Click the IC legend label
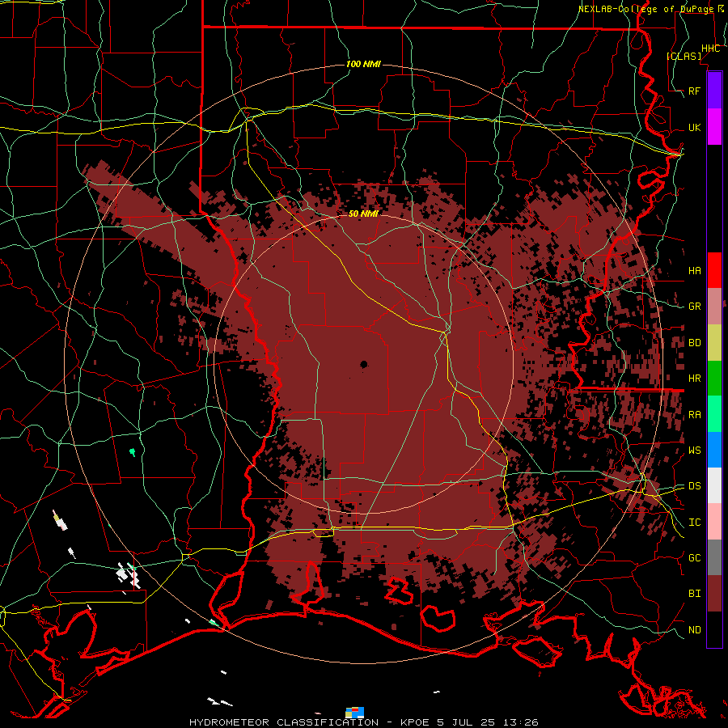 694,523
